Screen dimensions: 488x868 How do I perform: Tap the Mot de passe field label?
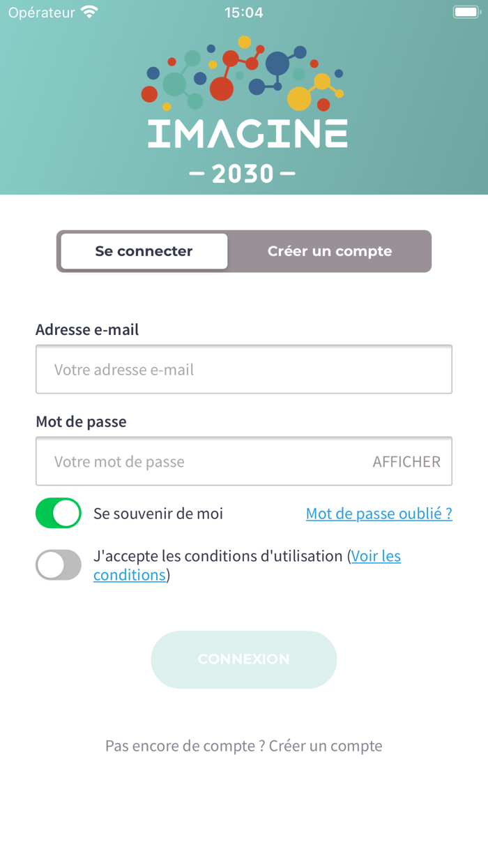(81, 421)
